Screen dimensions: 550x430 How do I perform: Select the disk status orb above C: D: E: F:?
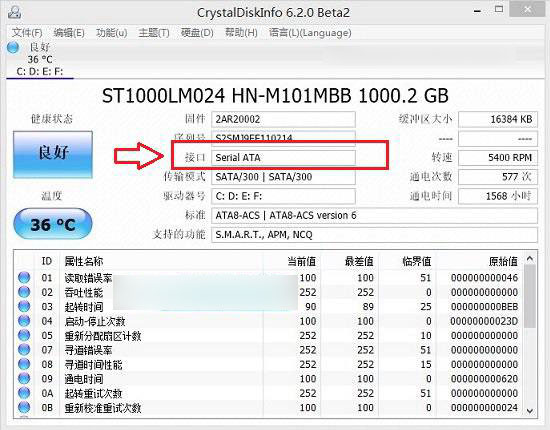(x=13, y=47)
